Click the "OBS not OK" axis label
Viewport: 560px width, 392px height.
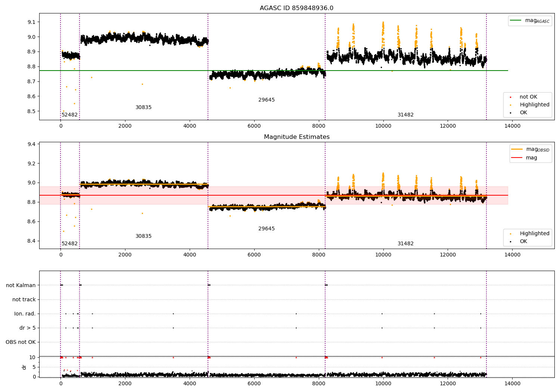coord(21,342)
